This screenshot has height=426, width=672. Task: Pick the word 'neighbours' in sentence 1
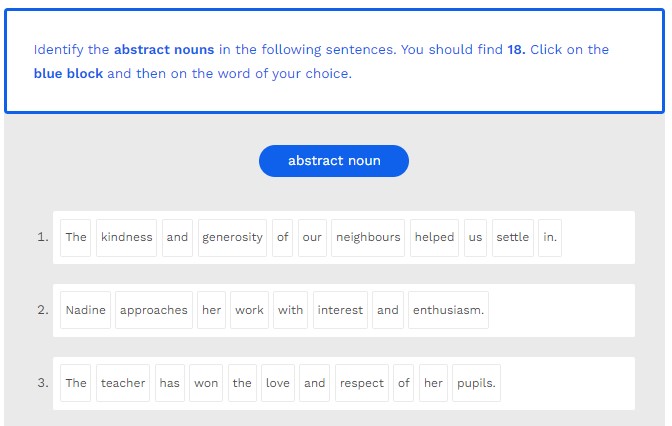[x=368, y=238]
